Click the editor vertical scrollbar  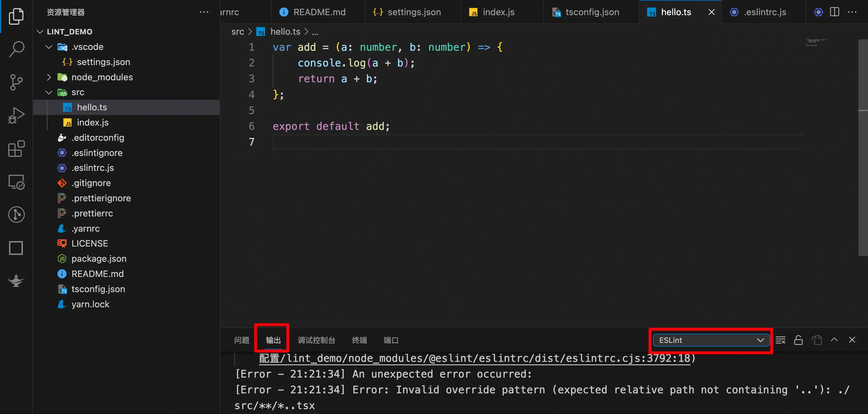click(863, 148)
